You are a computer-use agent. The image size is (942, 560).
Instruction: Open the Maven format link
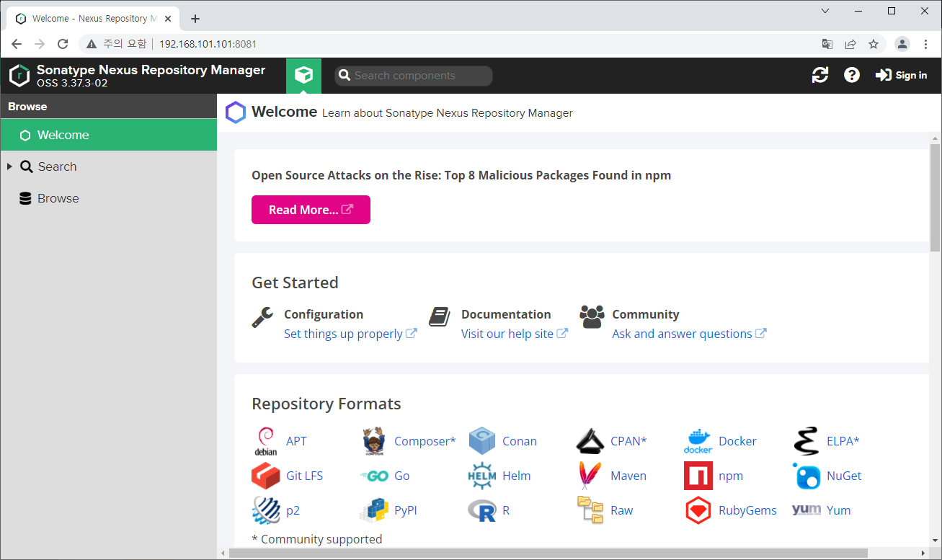click(628, 476)
